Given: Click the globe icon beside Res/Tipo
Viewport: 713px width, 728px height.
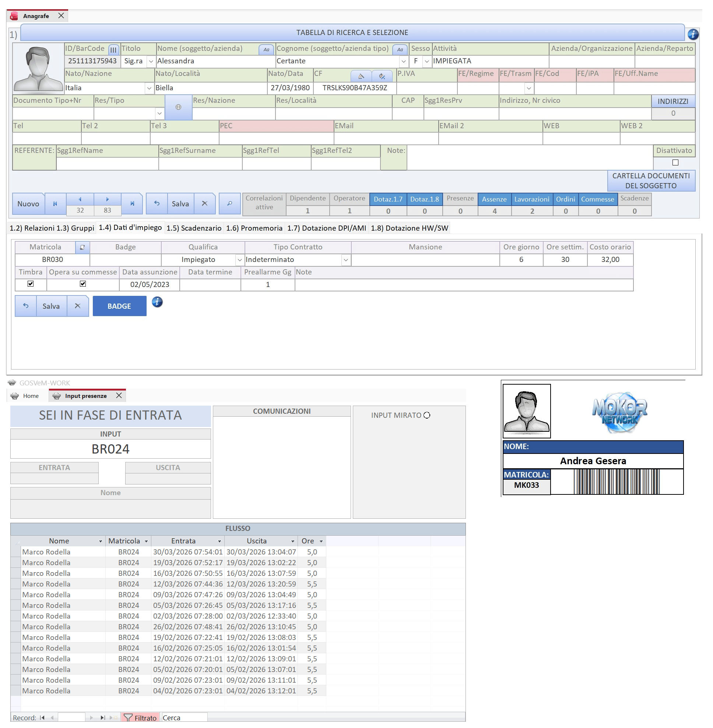Looking at the screenshot, I should 178,107.
